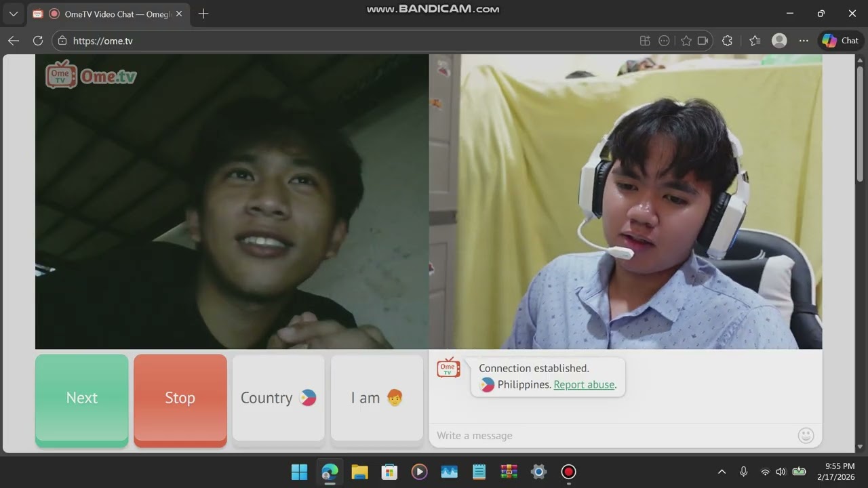Screen dimensions: 868x488
Task: Open the Windows Start menu
Action: (x=299, y=472)
